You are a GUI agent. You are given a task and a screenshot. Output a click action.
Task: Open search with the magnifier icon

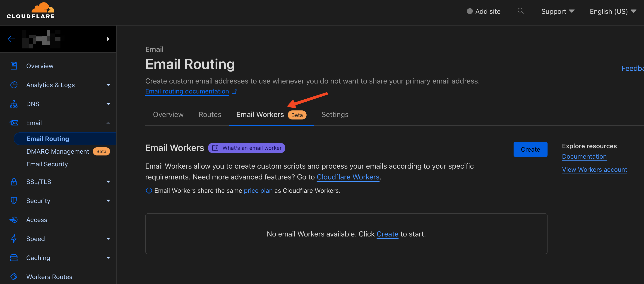(x=521, y=11)
